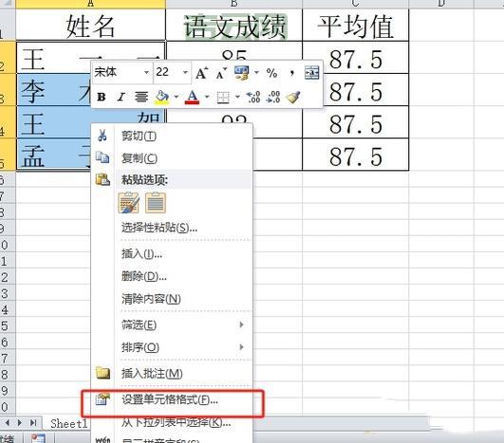504x443 pixels.
Task: Click increase decimal icon
Action: (253, 97)
